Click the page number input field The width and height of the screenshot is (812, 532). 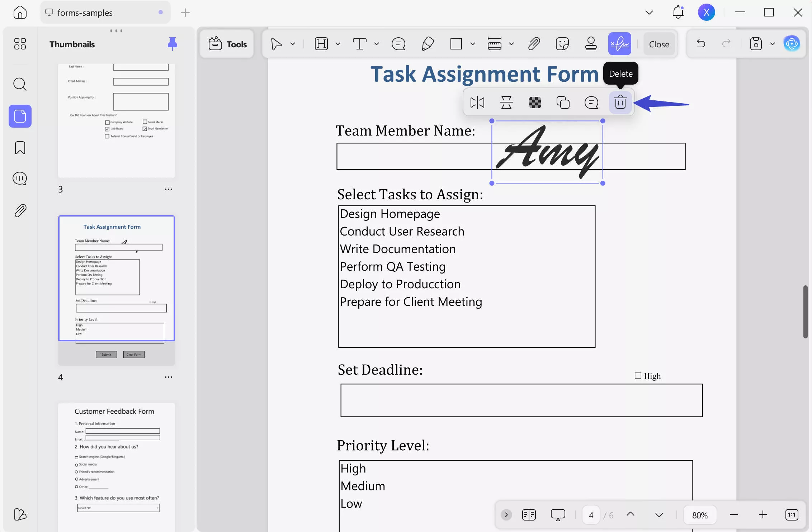pyautogui.click(x=591, y=514)
